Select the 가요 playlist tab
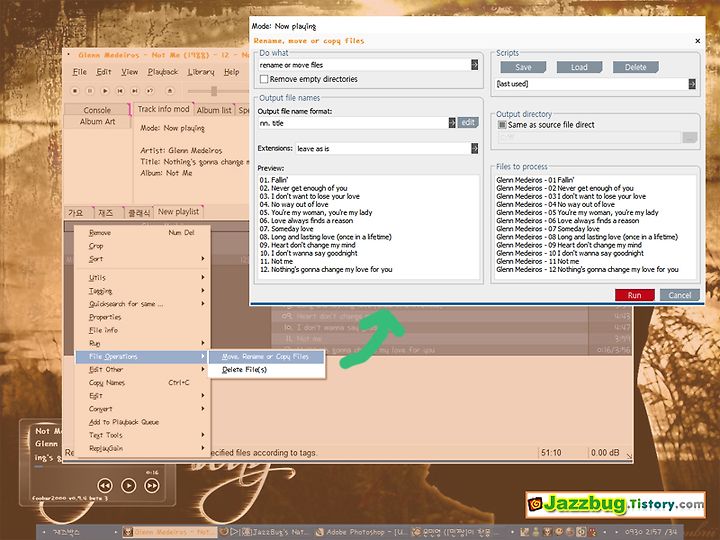The height and width of the screenshot is (540, 720). tap(76, 213)
